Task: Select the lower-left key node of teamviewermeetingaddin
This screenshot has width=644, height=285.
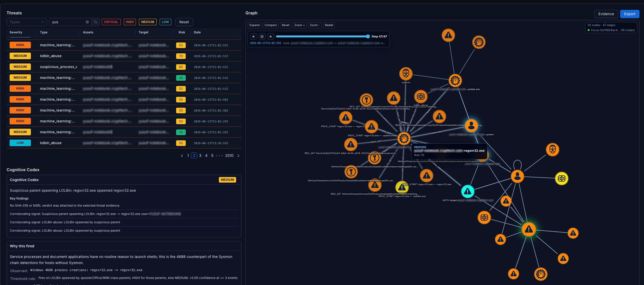Action: [x=351, y=172]
